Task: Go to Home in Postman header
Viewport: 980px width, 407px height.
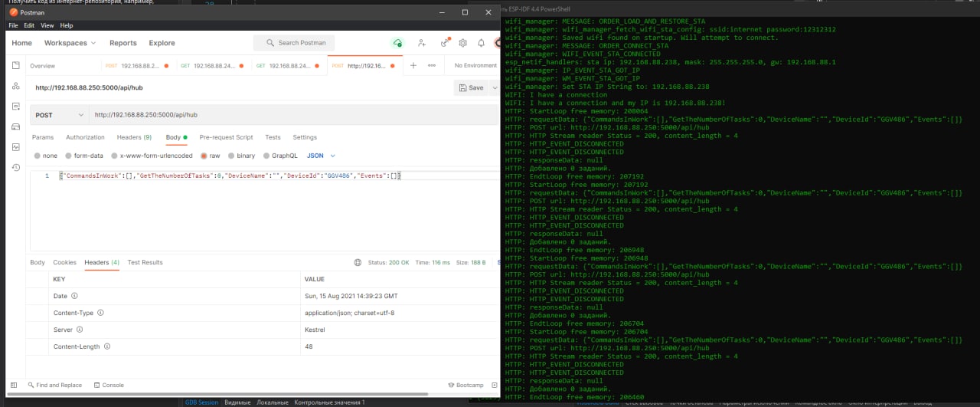Action: (22, 43)
